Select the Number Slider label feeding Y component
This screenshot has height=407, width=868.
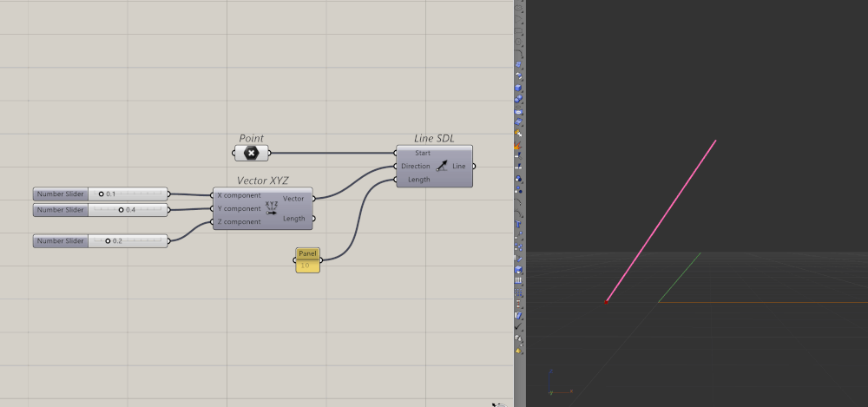click(x=61, y=210)
